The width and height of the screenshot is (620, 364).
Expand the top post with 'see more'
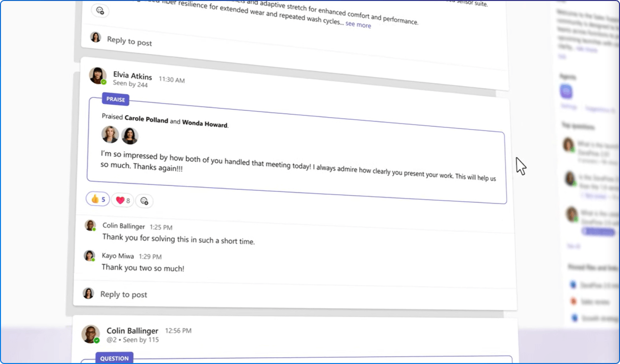click(358, 25)
